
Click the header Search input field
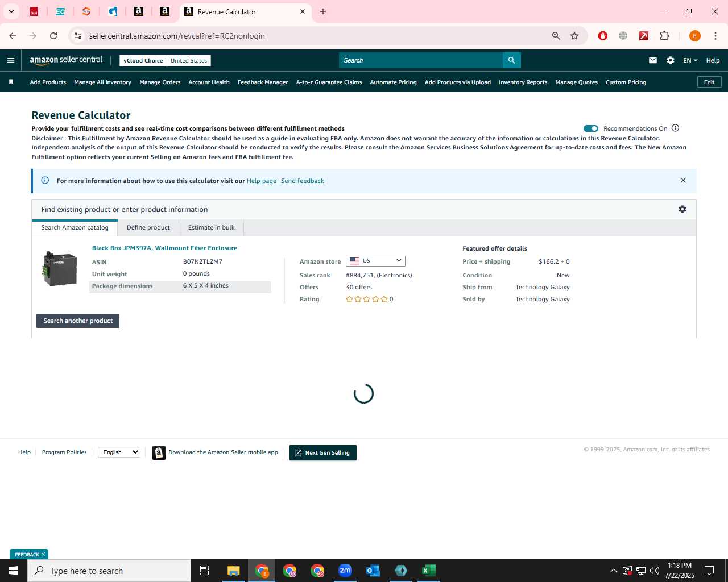tap(421, 60)
